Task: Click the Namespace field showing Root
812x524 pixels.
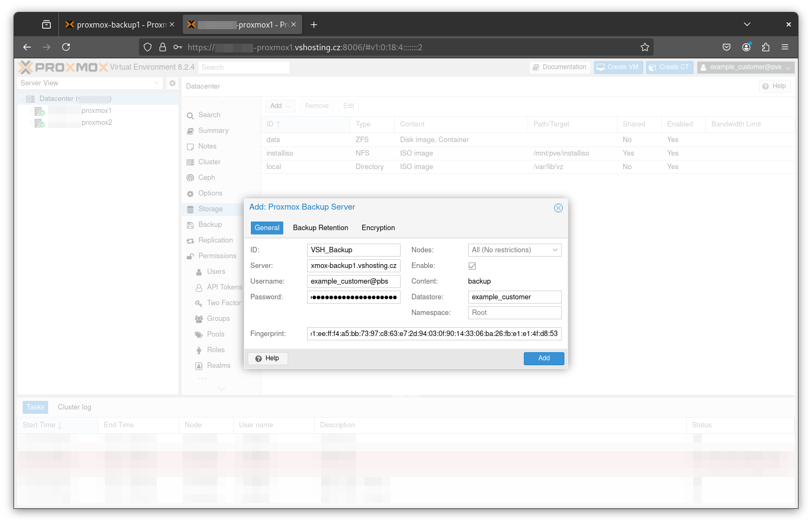Action: coord(515,313)
